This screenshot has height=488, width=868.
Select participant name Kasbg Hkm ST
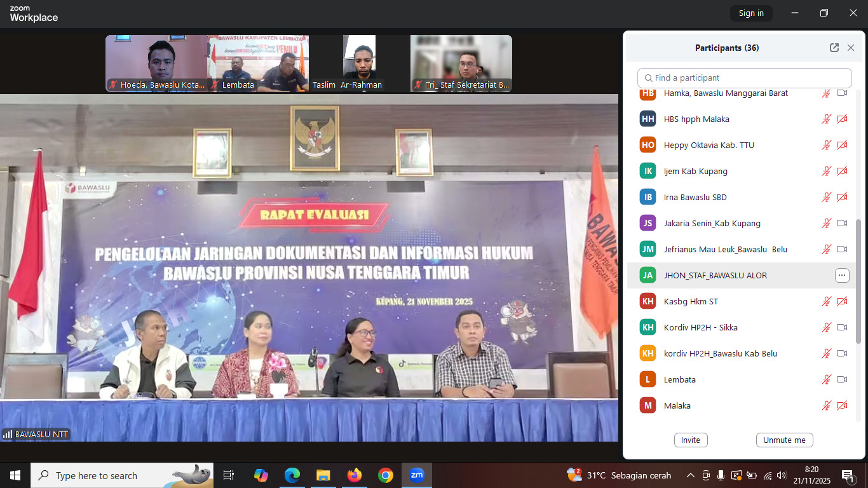691,301
